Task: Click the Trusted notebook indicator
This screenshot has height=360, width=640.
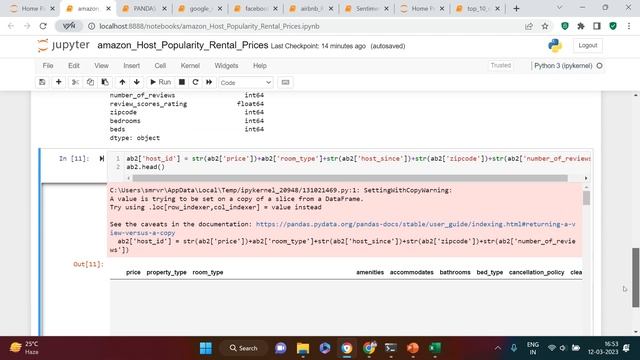Action: (x=500, y=65)
